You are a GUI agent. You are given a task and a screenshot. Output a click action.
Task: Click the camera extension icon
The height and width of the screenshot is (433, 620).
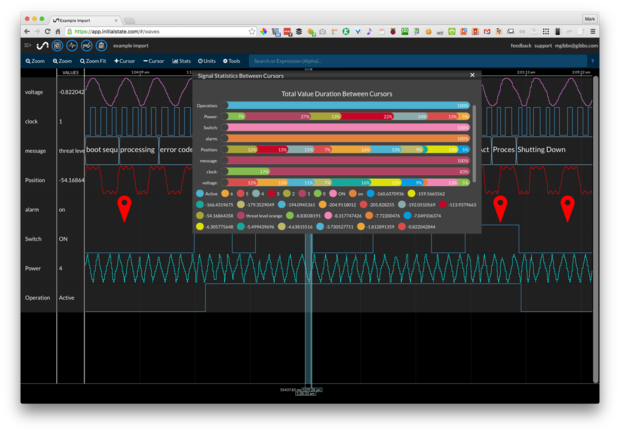pyautogui.click(x=323, y=31)
